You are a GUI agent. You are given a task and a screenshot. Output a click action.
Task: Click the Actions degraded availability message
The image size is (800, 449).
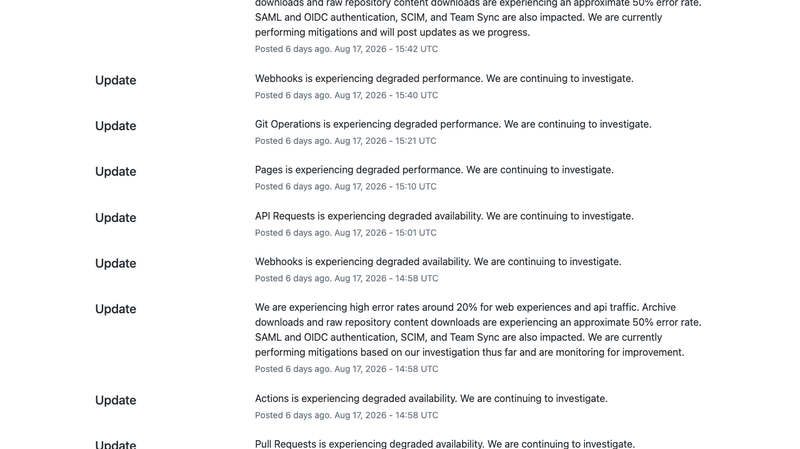431,398
